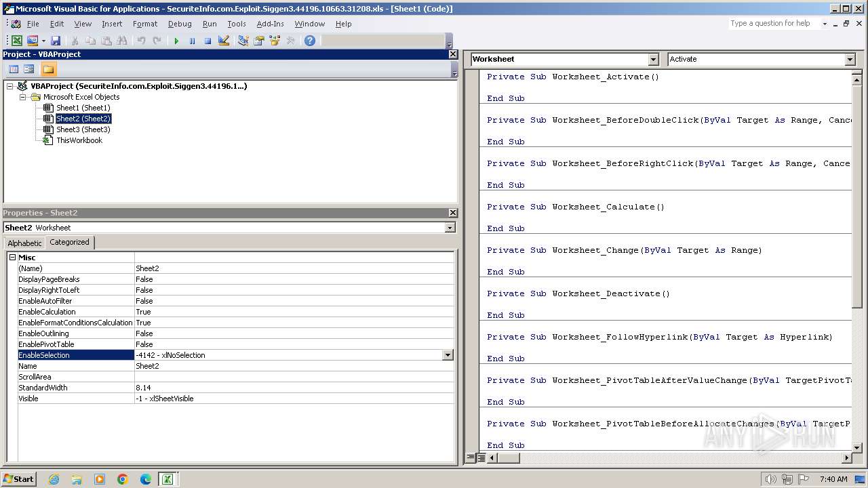Viewport: 868px width, 488px height.
Task: Click the Cut scissors icon
Action: click(75, 41)
